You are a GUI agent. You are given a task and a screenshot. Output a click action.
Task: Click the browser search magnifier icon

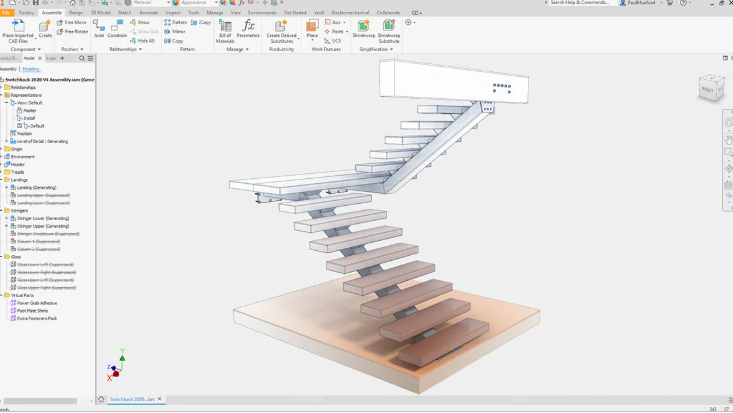(x=82, y=58)
